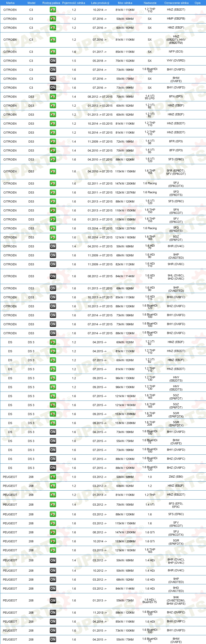The width and height of the screenshot is (206, 644).
Task: Click the PB icon in the DS3 1.4 VTi 95 LPG row
Action: point(53,97)
